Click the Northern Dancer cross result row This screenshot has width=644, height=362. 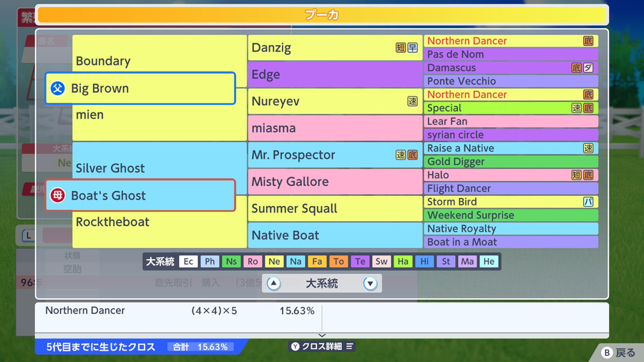(179, 310)
